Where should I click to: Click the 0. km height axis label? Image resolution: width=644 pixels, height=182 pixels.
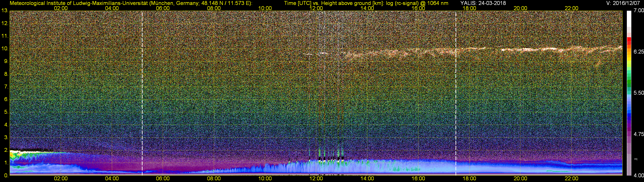6,176
